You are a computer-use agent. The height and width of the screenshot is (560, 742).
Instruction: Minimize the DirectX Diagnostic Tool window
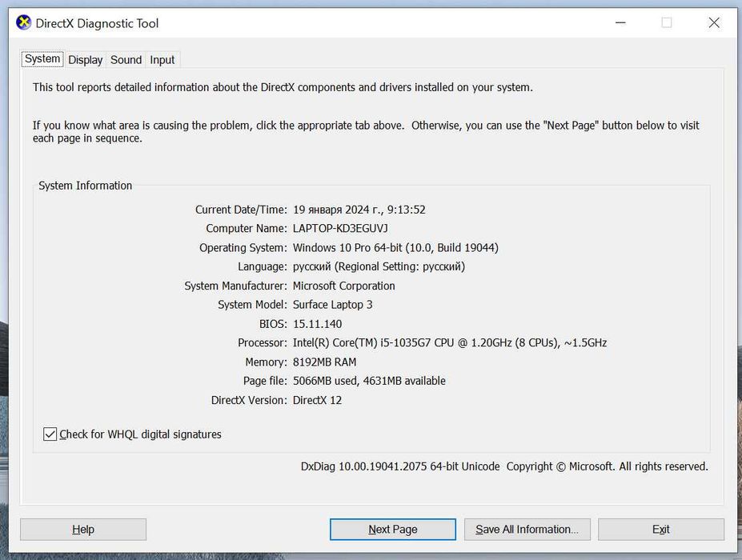(620, 22)
